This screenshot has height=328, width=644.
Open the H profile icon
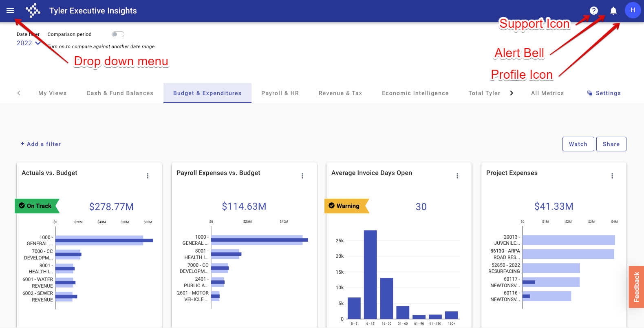[x=633, y=10]
